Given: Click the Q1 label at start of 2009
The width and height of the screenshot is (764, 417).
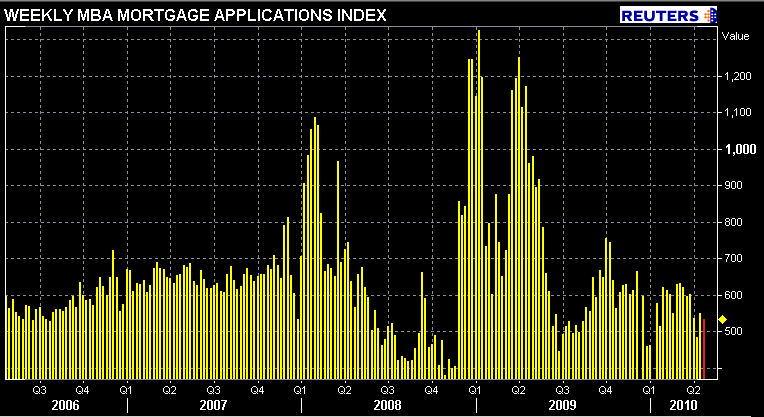Looking at the screenshot, I should point(475,389).
